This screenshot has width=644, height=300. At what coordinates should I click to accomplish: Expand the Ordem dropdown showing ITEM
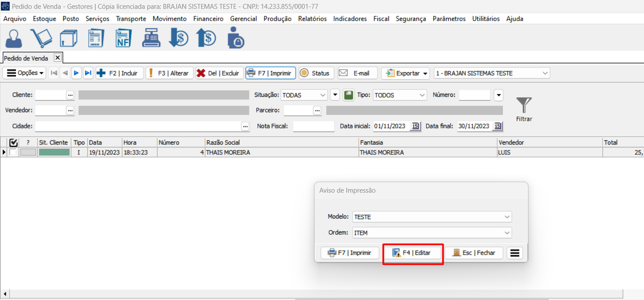(507, 233)
